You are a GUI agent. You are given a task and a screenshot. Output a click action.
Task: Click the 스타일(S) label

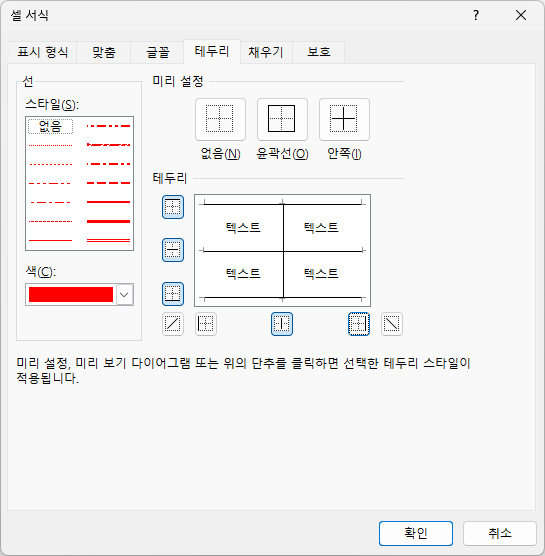52,105
